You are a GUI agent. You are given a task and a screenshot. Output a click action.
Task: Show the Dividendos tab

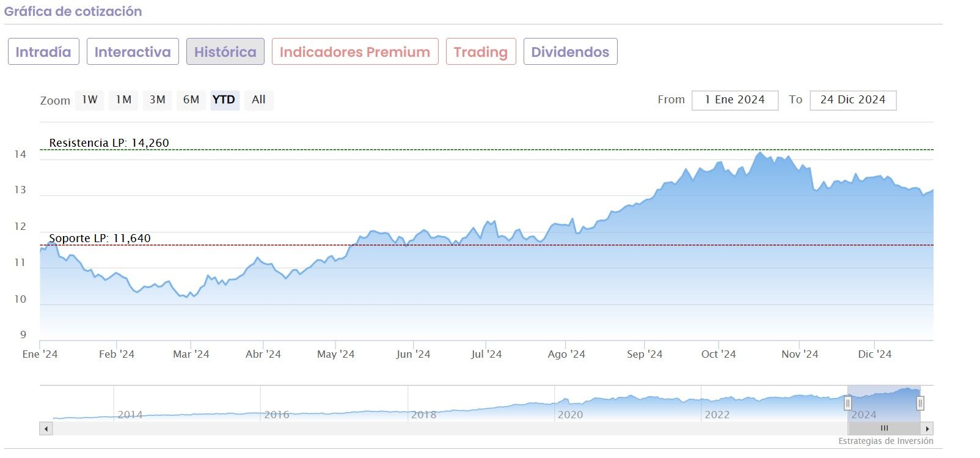[x=570, y=52]
